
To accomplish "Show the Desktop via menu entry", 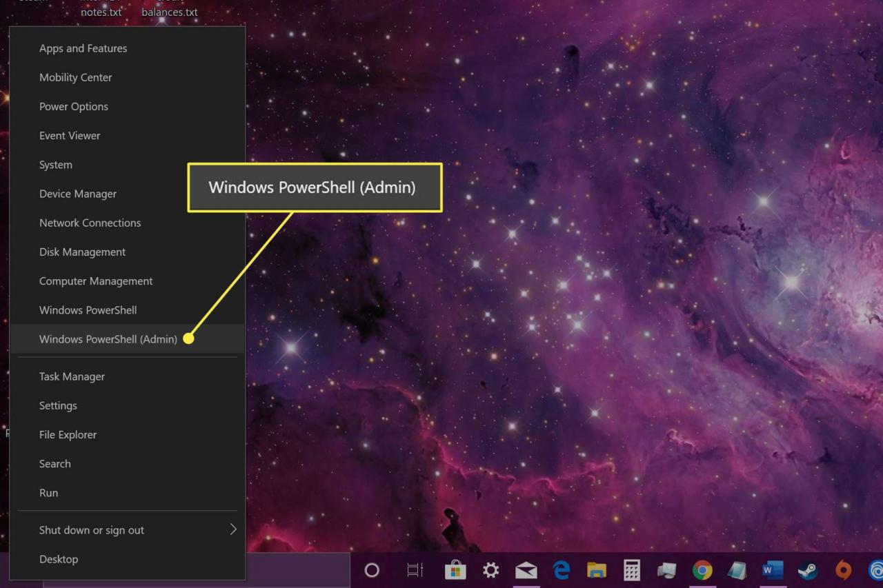I will 128,559.
